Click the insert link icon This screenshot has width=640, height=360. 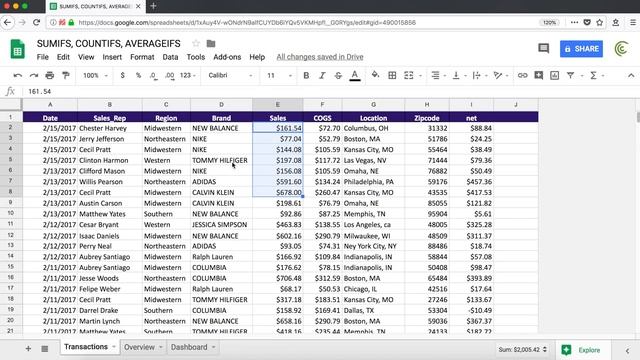click(x=522, y=76)
